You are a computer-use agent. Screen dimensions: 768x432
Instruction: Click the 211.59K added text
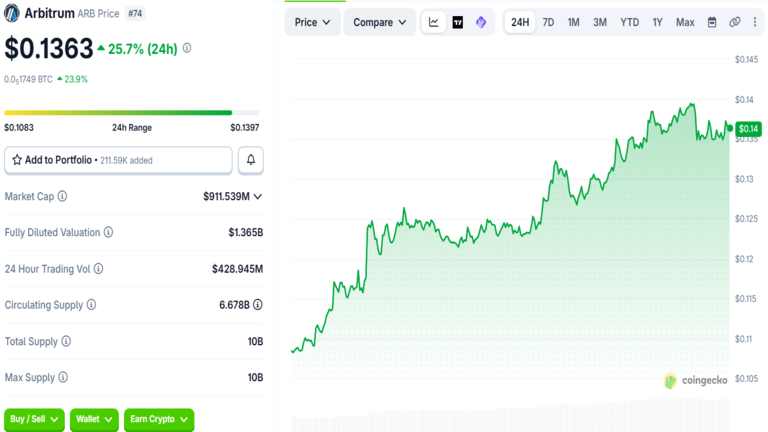126,161
